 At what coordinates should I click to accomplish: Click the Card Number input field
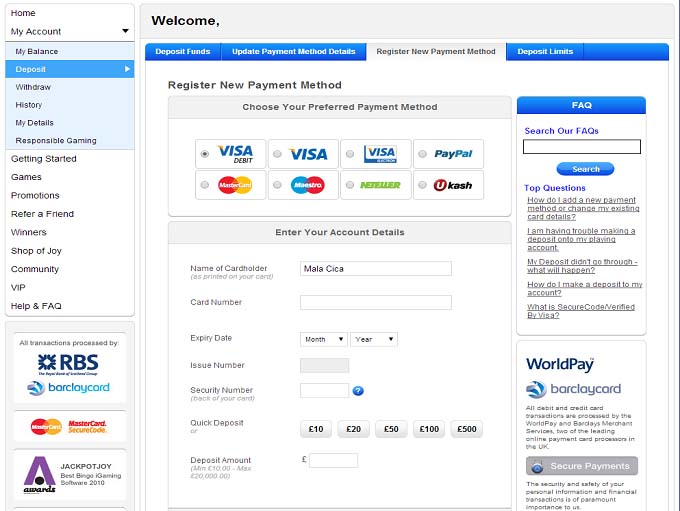click(x=375, y=302)
